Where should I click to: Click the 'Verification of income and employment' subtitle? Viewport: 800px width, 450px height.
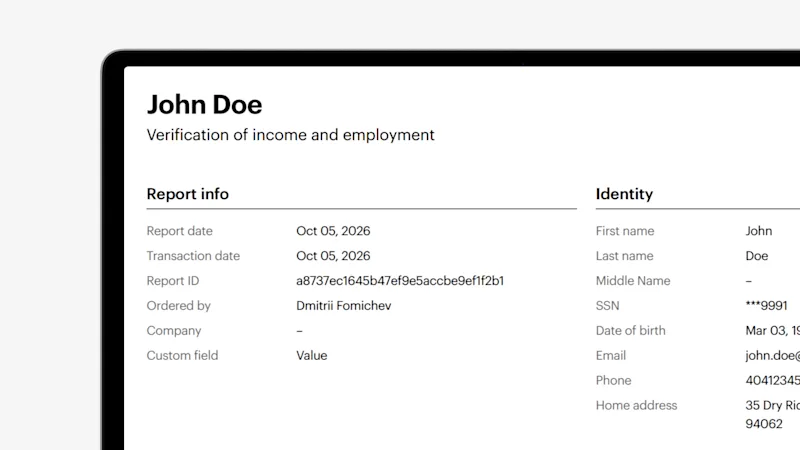click(290, 135)
